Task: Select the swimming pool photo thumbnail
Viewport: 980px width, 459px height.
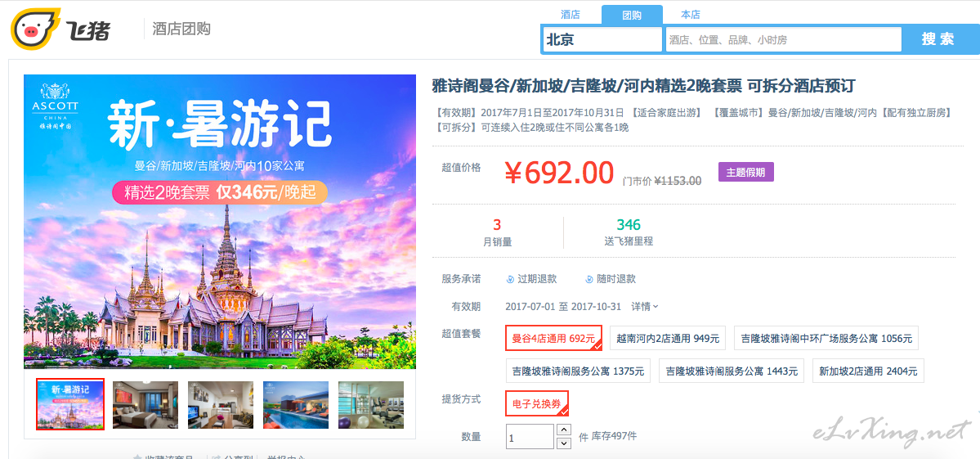Action: (296, 405)
